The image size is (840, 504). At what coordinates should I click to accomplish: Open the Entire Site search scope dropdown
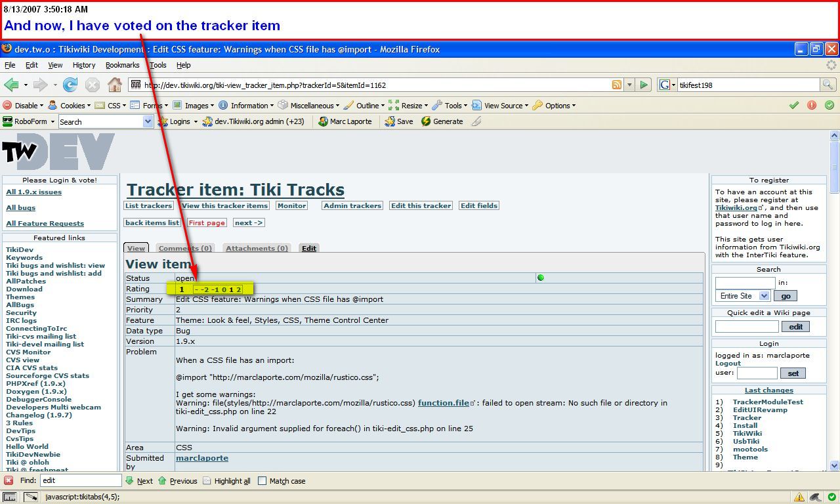[x=742, y=296]
